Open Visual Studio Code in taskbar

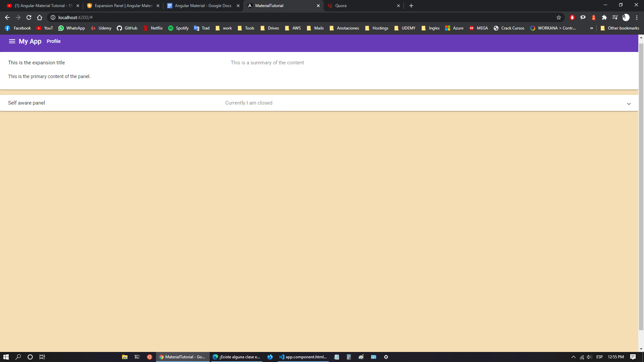tap(303, 357)
